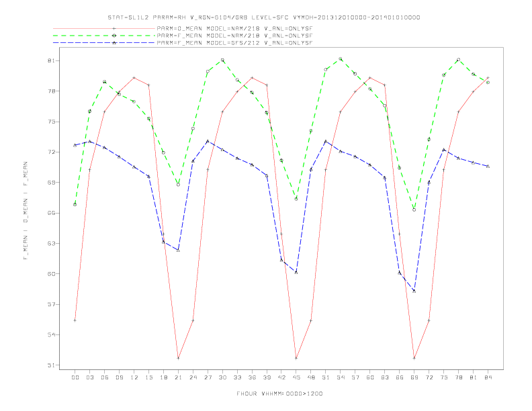Click the y-axis tick label 63
Screen dimensions: 532x411
click(51, 243)
